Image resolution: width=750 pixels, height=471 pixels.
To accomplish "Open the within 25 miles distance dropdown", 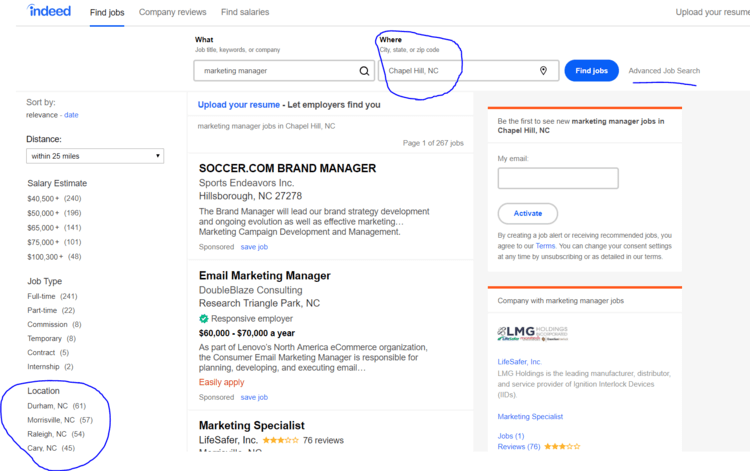I will 95,156.
